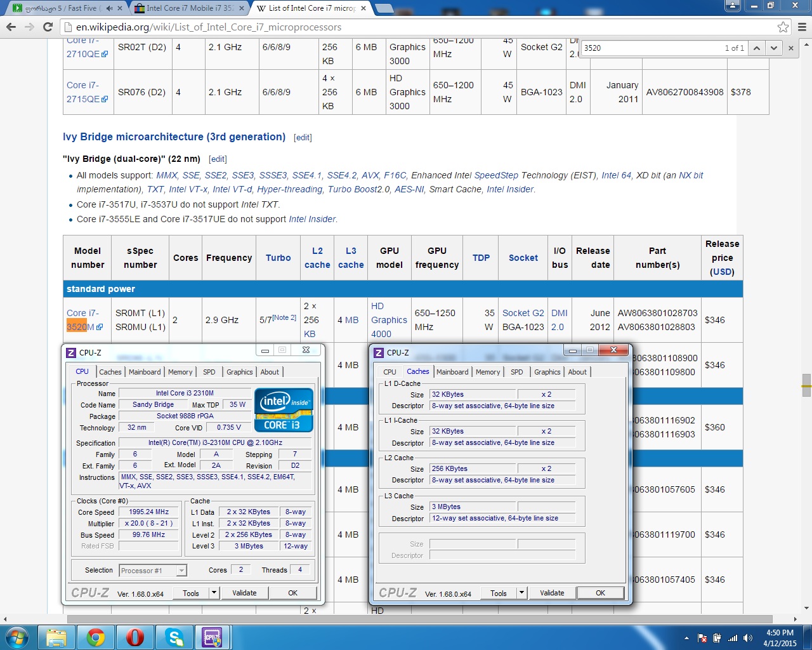This screenshot has height=650, width=812.
Task: Switch to Mainboard tab in left CPU-Z
Action: tap(145, 372)
